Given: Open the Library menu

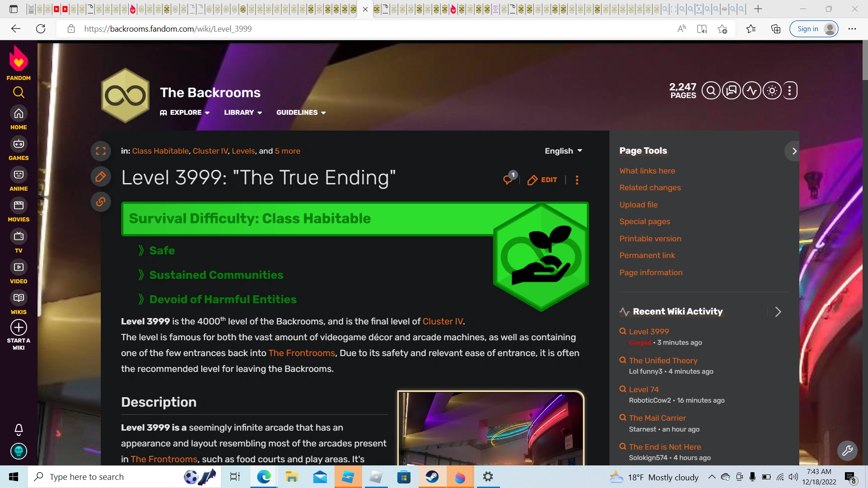Looking at the screenshot, I should pos(243,113).
